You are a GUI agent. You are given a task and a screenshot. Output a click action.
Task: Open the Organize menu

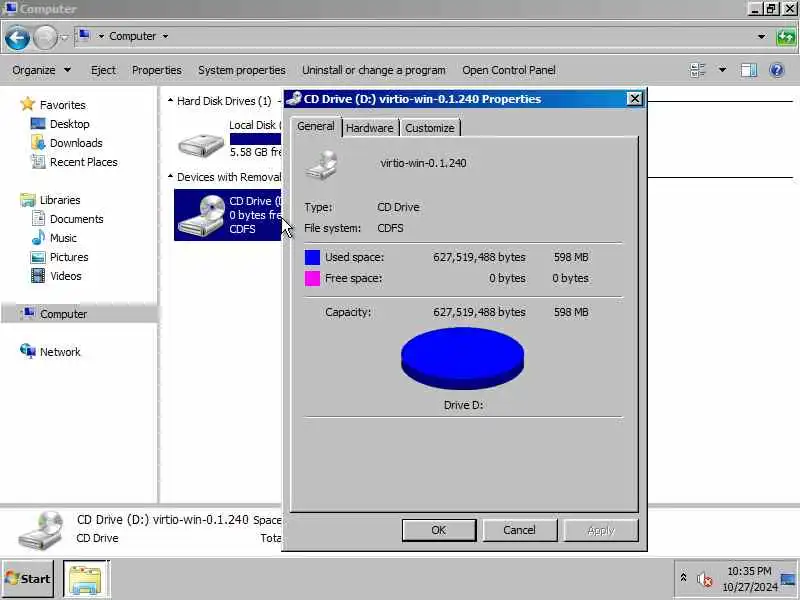point(41,70)
